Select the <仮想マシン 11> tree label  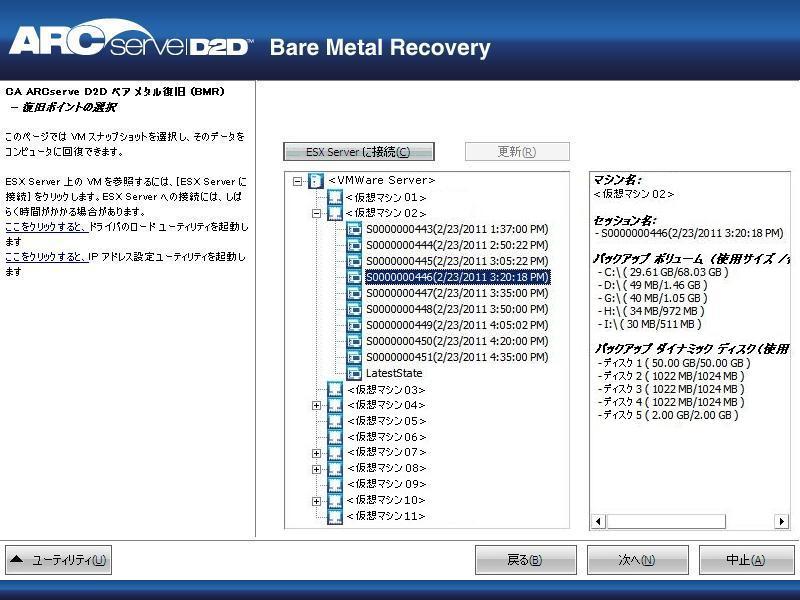pos(386,516)
